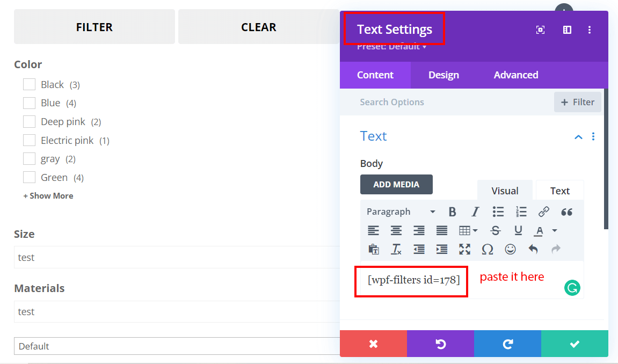The height and width of the screenshot is (364, 618).
Task: Insert a link in body text
Action: point(543,212)
